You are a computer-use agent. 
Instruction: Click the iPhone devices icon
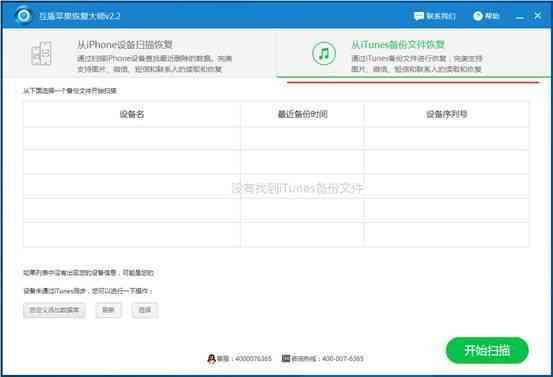[42, 53]
